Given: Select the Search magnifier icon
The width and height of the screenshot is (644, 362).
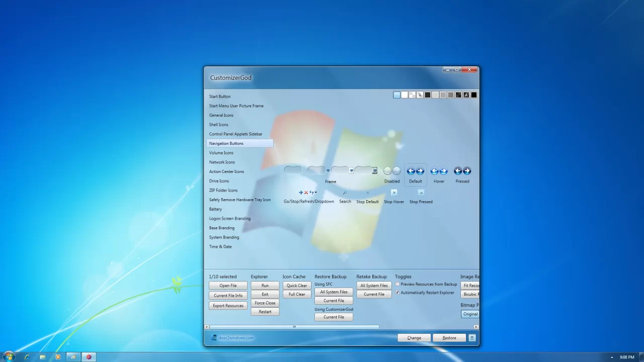Looking at the screenshot, I should click(x=345, y=192).
